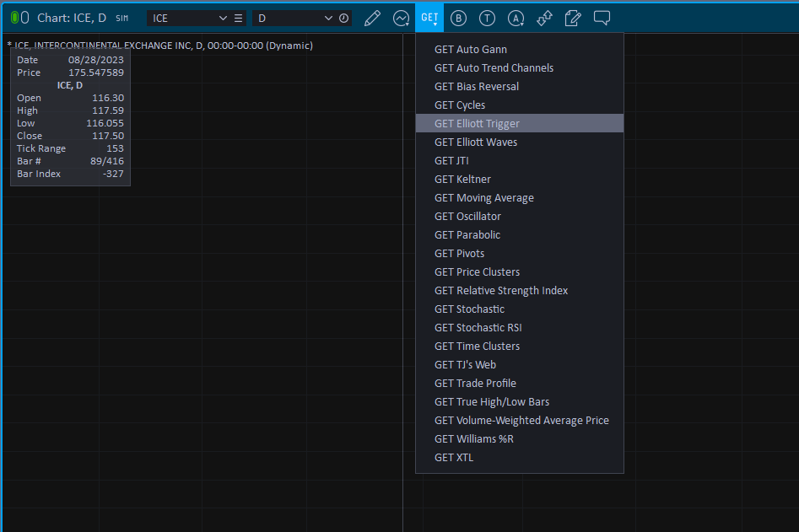
Task: Click the opposing arrows toolbar icon
Action: pyautogui.click(x=544, y=19)
